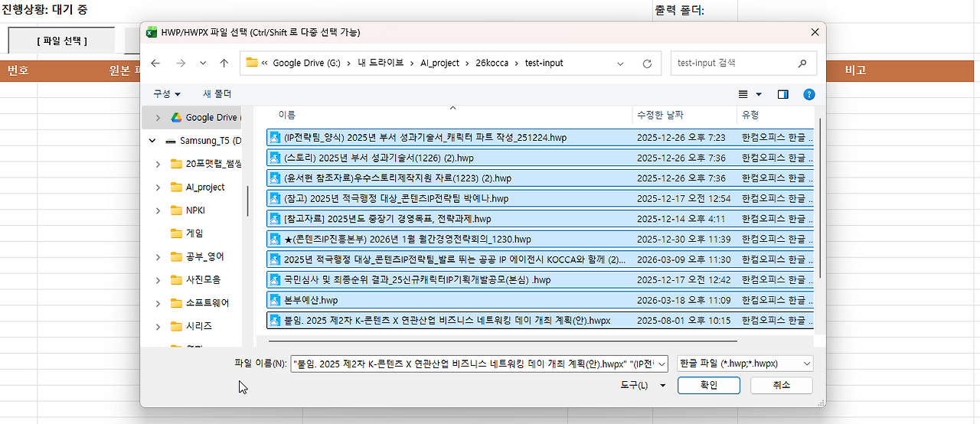Open the 한글 파일 type filter dropdown
980x424 pixels.
[745, 364]
